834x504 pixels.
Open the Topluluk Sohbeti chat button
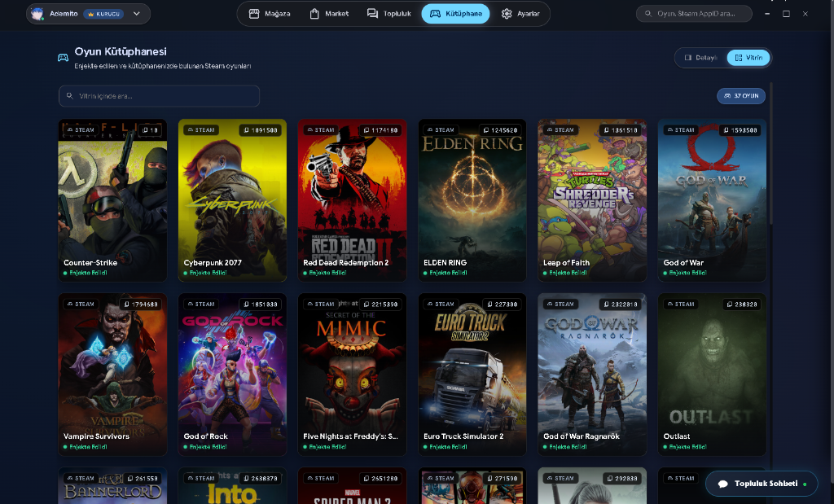pyautogui.click(x=762, y=484)
